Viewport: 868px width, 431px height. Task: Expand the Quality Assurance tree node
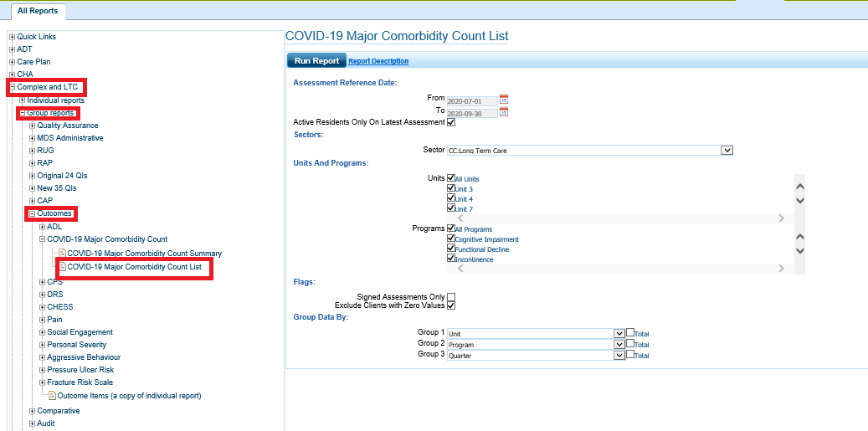tap(33, 126)
